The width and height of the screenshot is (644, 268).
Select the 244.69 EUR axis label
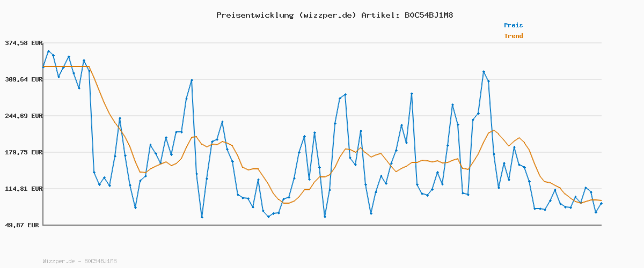tap(23, 116)
